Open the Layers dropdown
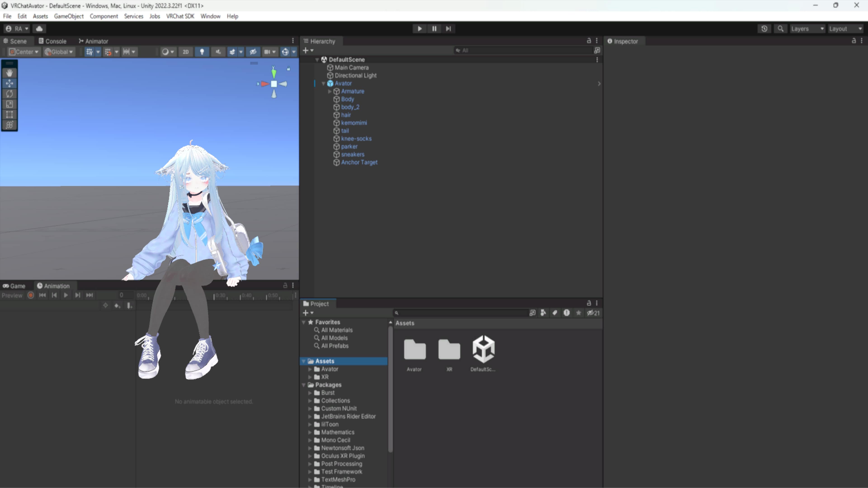 click(807, 29)
